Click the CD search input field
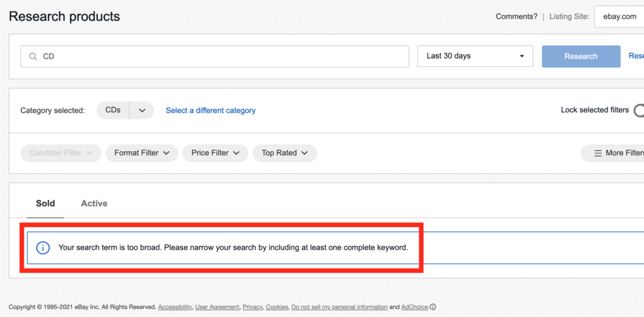This screenshot has width=644, height=317. pos(215,56)
